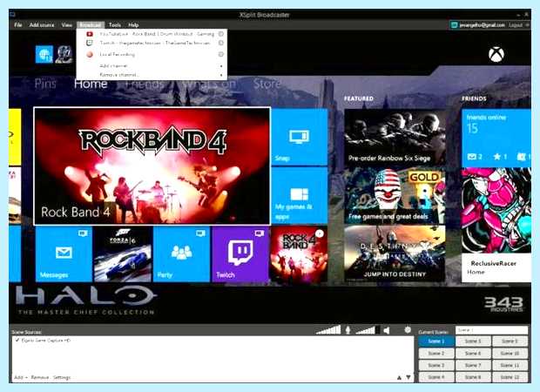Open the Help menu
The height and width of the screenshot is (392, 540).
point(133,24)
